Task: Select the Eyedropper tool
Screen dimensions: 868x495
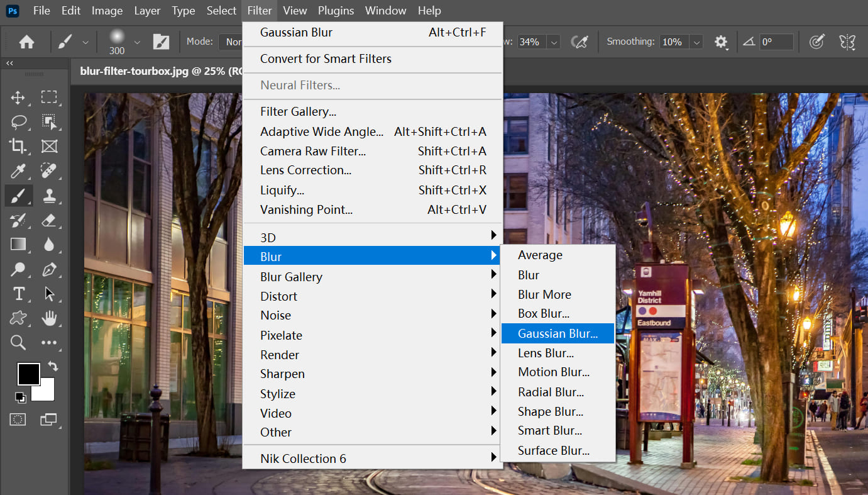Action: point(18,171)
